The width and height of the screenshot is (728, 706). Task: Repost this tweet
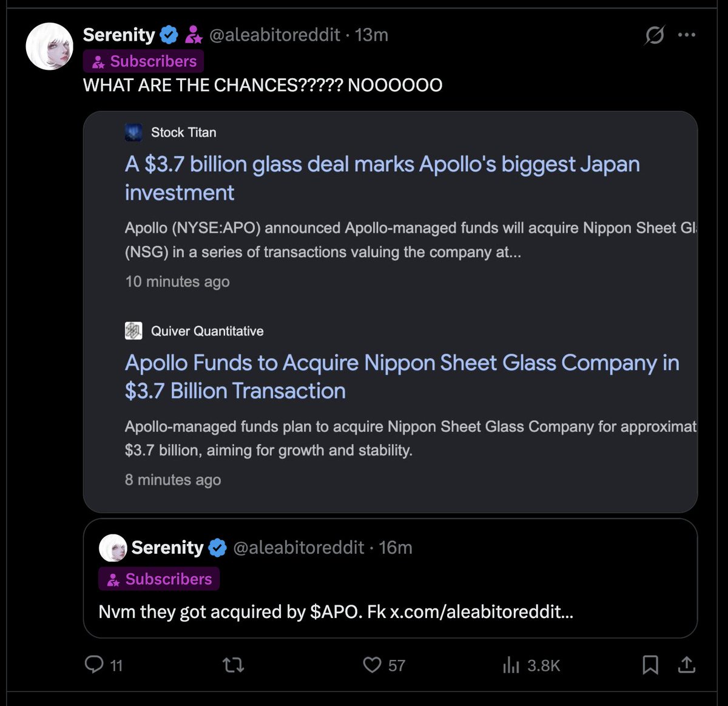click(234, 665)
